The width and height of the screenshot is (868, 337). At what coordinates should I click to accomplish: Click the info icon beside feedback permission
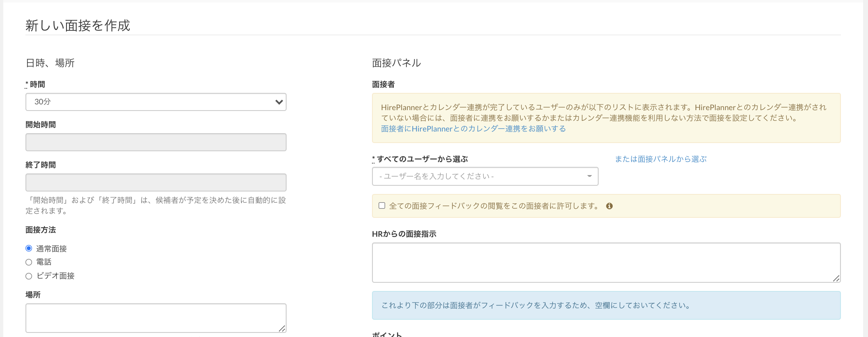point(609,206)
